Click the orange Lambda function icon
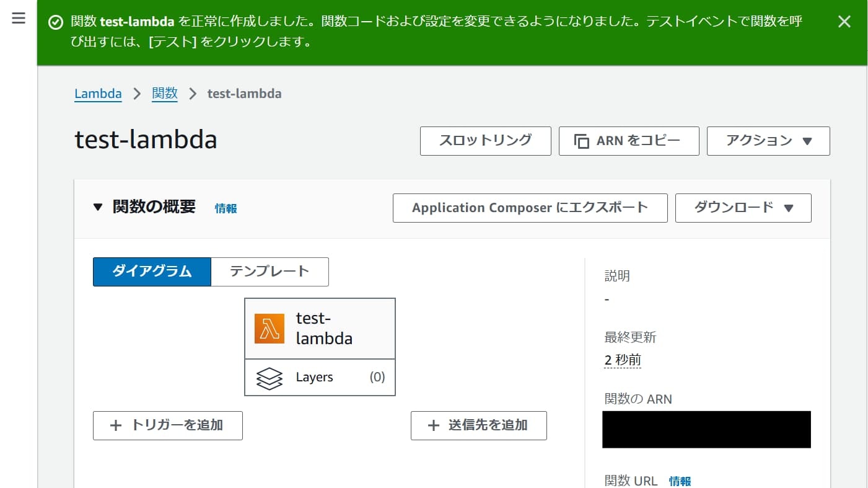The width and height of the screenshot is (868, 488). 270,329
